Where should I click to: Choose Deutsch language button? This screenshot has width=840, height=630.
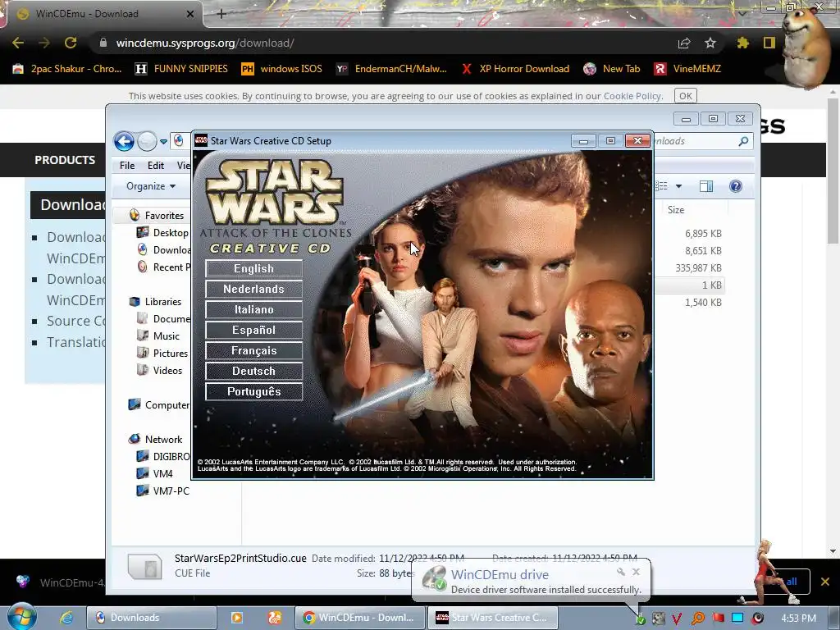click(x=254, y=371)
